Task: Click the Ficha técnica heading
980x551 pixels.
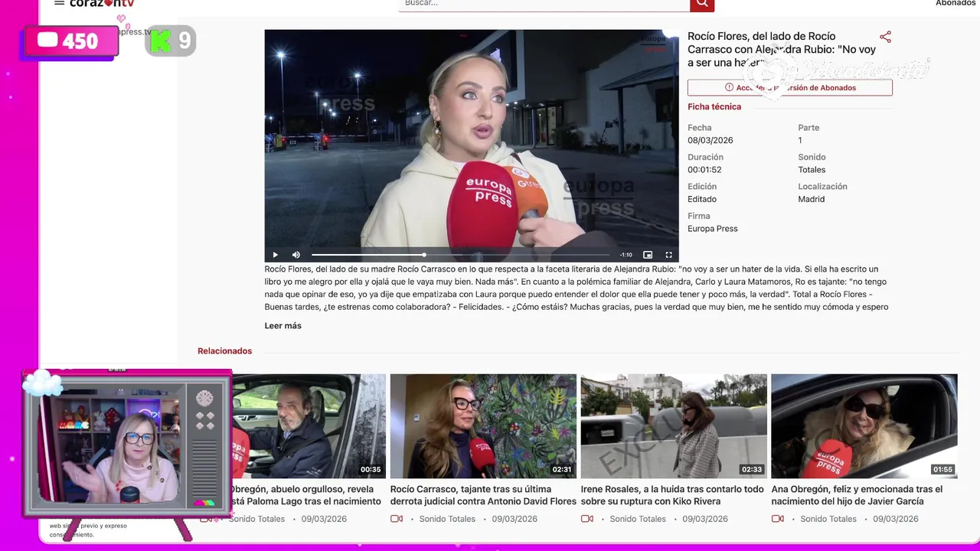Action: (x=714, y=107)
